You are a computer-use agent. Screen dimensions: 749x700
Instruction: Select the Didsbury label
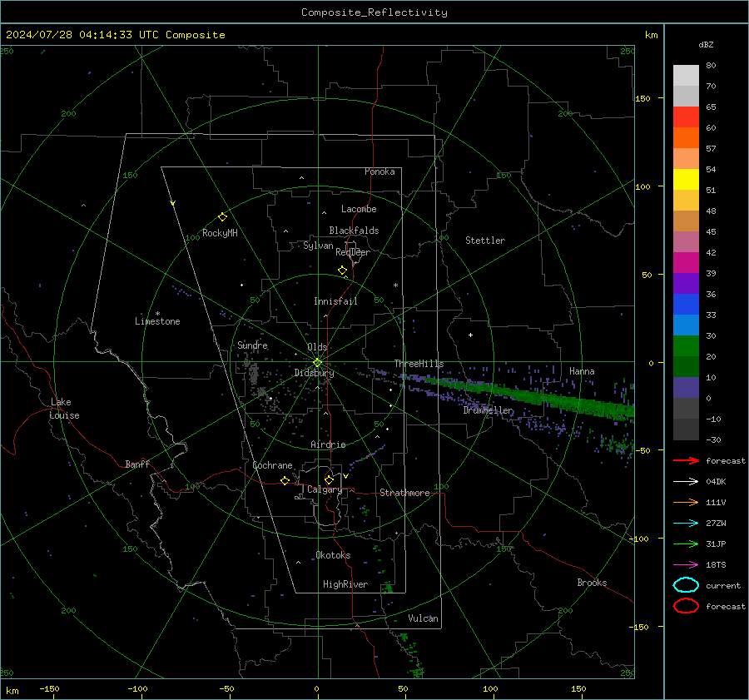(x=314, y=373)
